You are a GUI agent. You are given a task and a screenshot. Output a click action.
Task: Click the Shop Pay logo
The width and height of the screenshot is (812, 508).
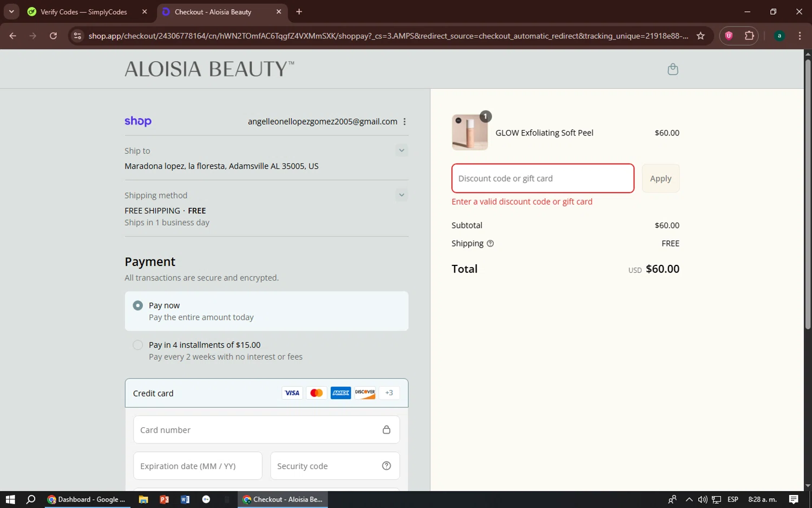[138, 121]
